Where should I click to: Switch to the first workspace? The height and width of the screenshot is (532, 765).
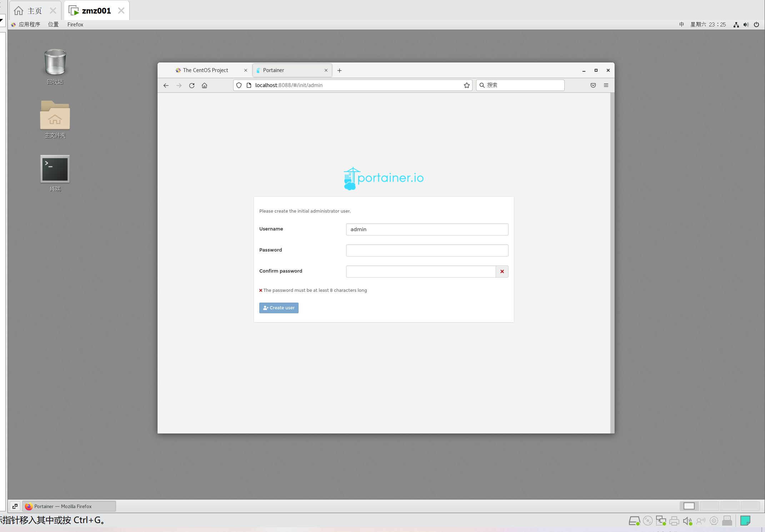tap(689, 506)
